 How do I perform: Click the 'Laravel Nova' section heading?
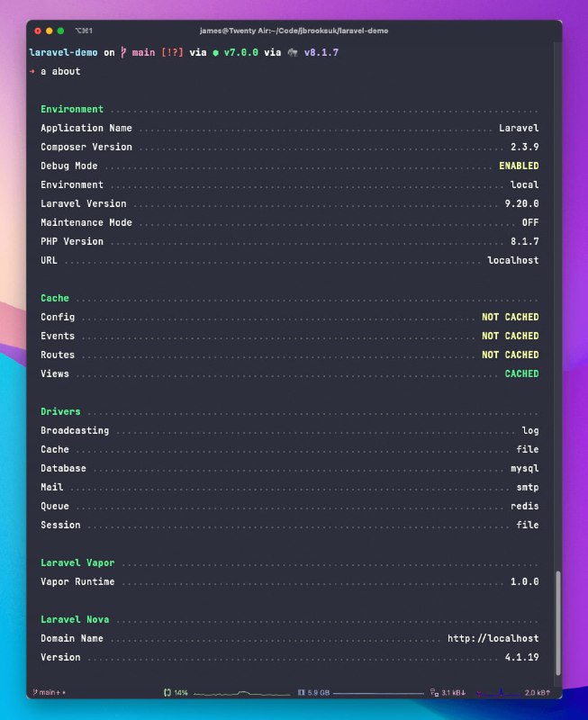(75, 619)
